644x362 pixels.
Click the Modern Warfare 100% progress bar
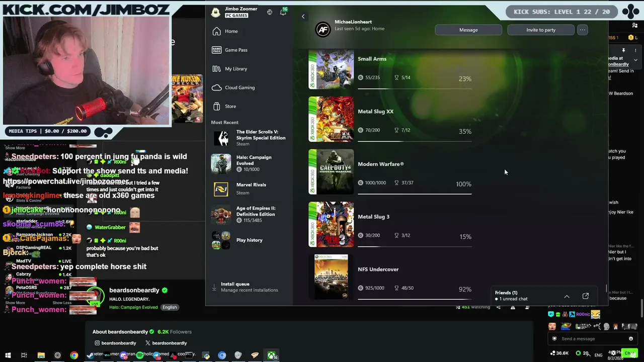pyautogui.click(x=415, y=194)
